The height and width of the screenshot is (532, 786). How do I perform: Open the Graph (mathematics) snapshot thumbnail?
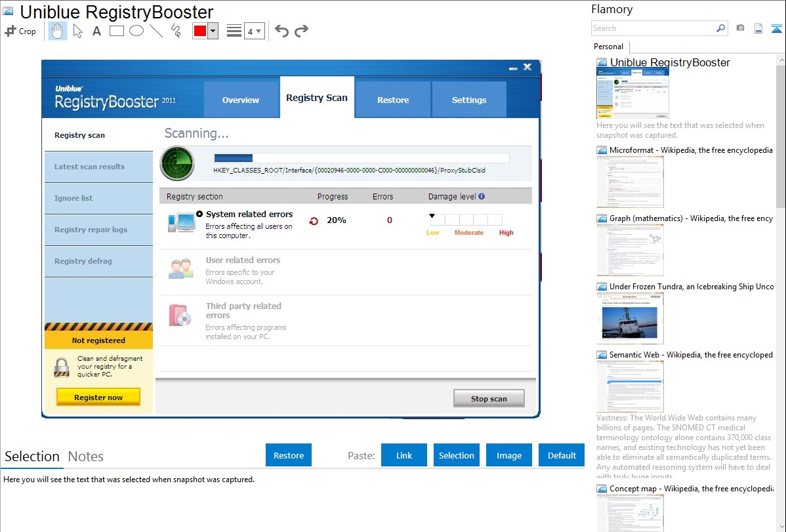coord(630,250)
